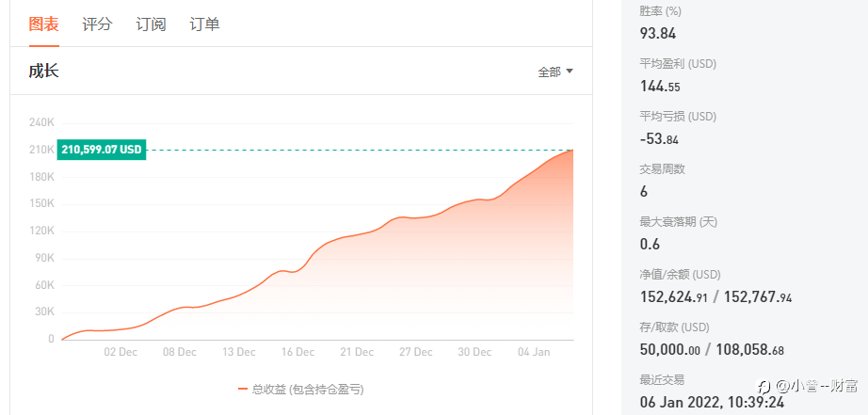The image size is (868, 415).
Task: Click the orange legend line marker
Action: pyautogui.click(x=243, y=389)
